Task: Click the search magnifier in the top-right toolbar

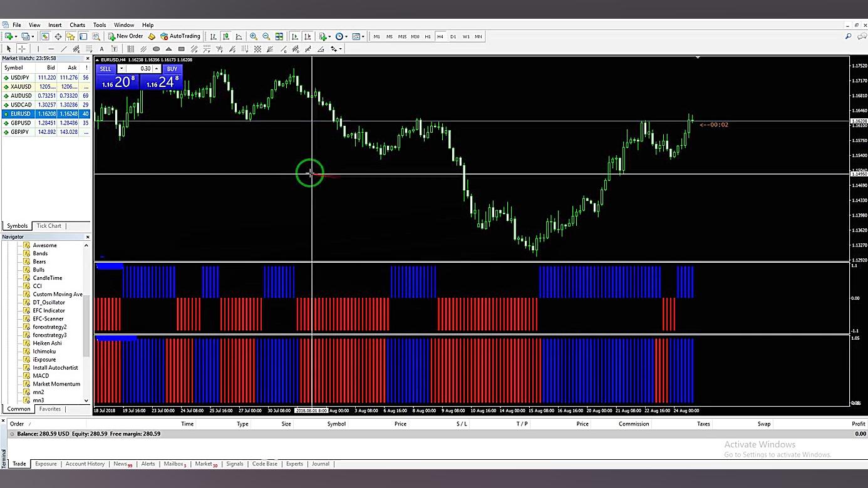Action: pyautogui.click(x=849, y=36)
